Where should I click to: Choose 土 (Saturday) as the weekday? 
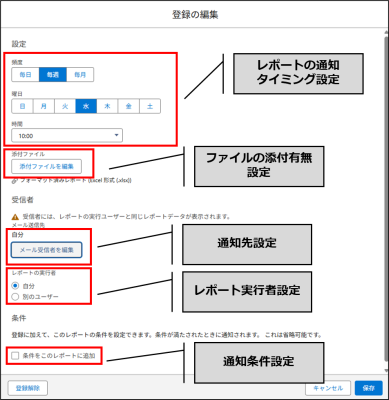click(150, 106)
